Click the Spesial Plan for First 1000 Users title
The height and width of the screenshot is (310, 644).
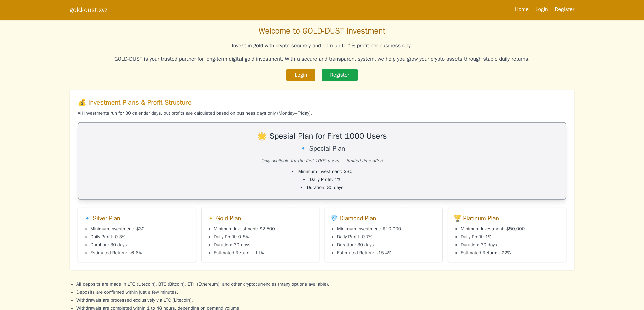(328, 136)
